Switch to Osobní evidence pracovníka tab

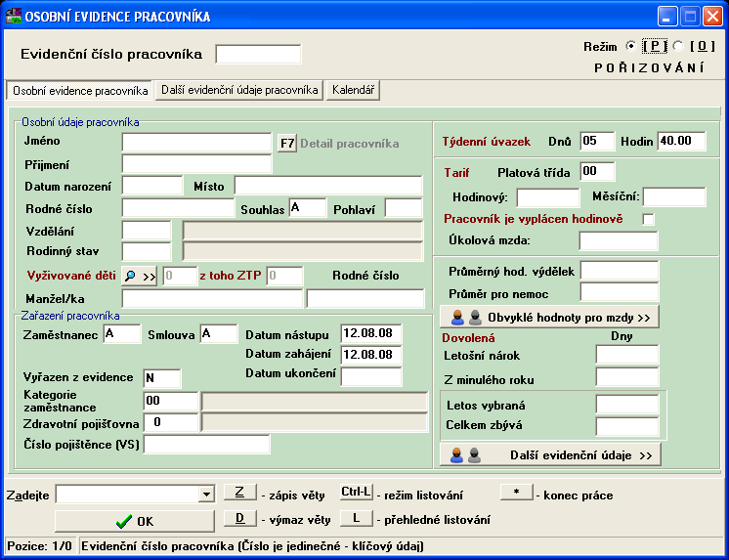[x=80, y=90]
